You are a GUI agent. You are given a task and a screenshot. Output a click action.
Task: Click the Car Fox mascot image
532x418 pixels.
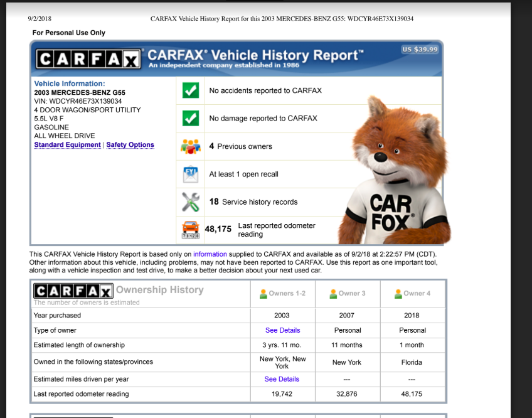(395, 170)
